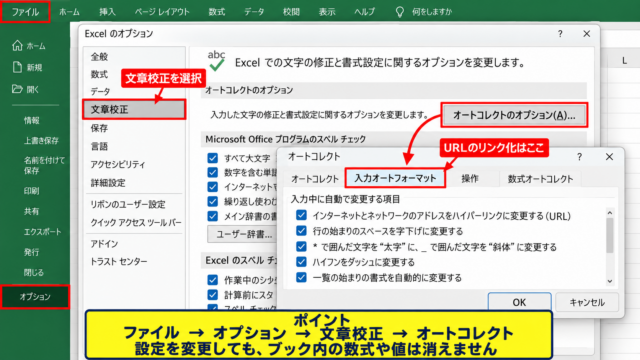Close the オートコレクト dialog
640x360 pixels.
[609, 157]
